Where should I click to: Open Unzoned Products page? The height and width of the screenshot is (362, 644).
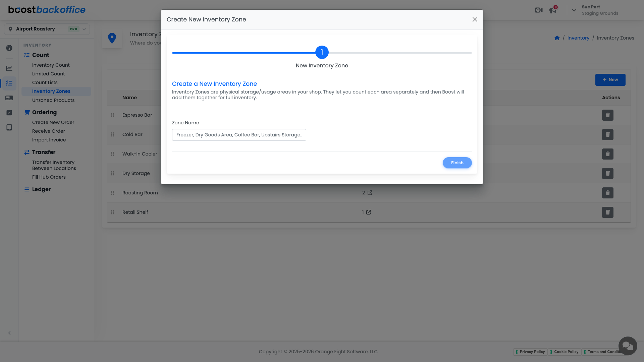[x=53, y=100]
